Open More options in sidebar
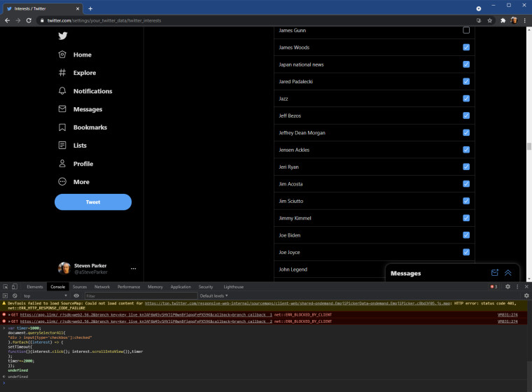This screenshot has height=392, width=532. 73,181
